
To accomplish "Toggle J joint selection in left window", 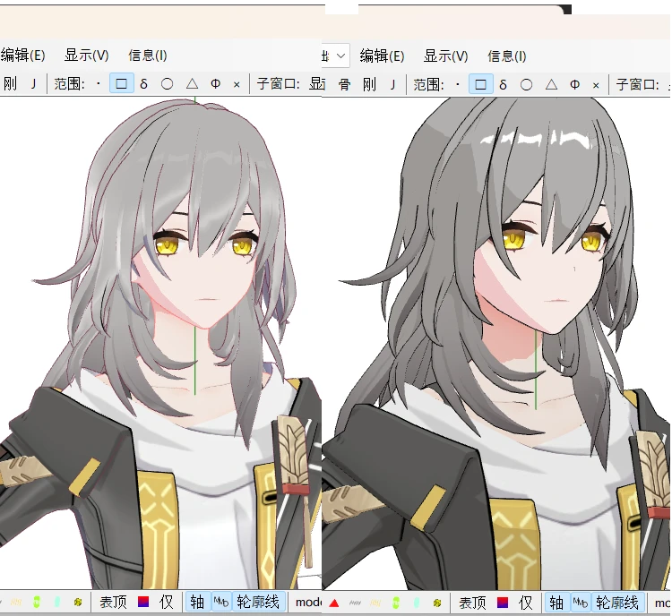I will (x=33, y=83).
